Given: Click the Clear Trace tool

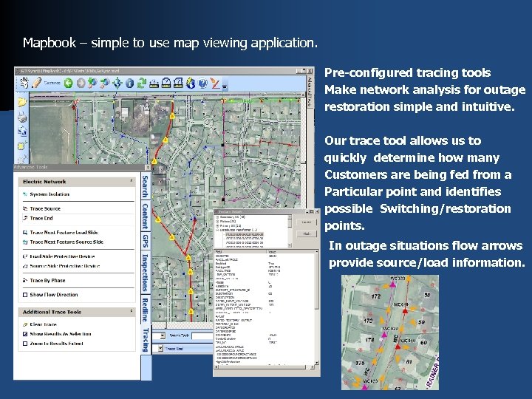Looking at the screenshot, I should 40,324.
